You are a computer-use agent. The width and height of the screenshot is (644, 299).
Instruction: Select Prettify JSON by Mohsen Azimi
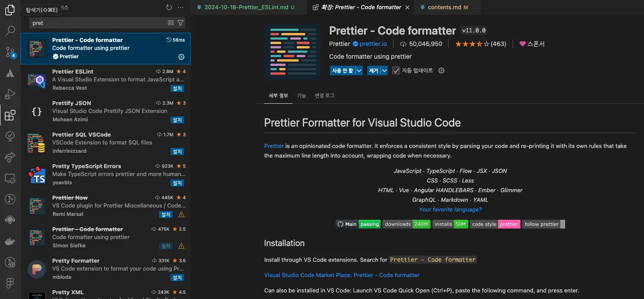[106, 112]
